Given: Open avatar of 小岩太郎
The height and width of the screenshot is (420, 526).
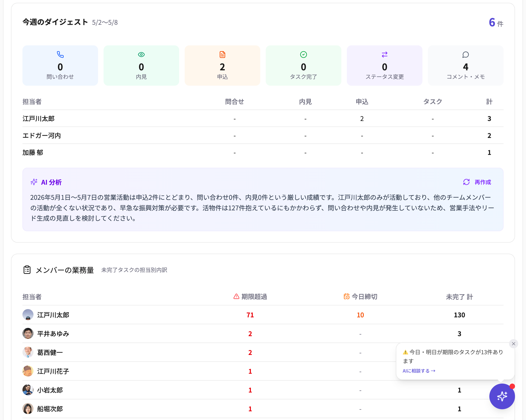Looking at the screenshot, I should click(x=28, y=390).
